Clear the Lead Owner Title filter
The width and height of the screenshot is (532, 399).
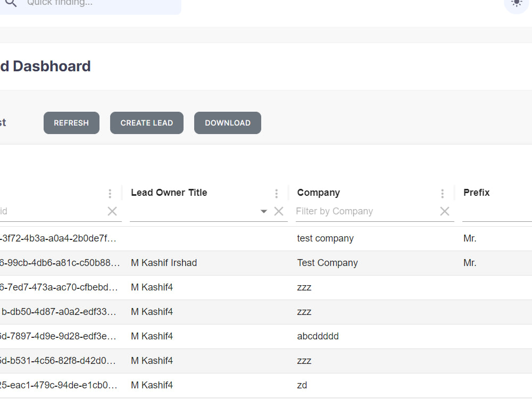coord(279,211)
